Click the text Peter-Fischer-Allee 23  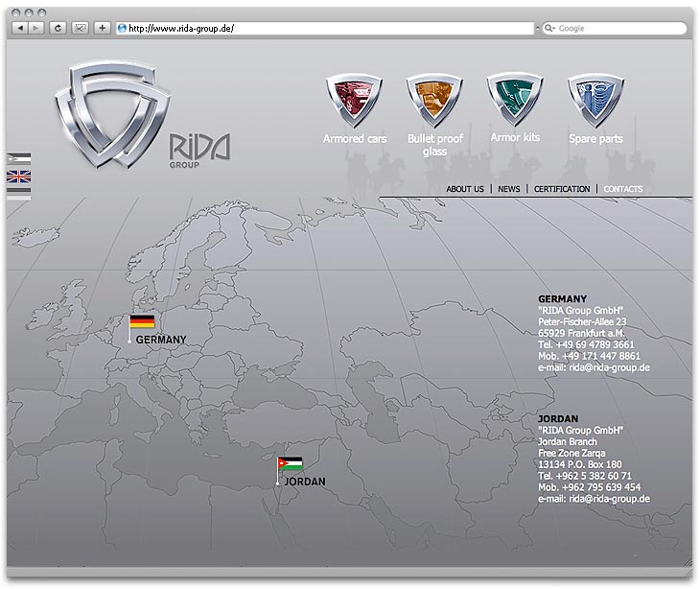pos(582,322)
